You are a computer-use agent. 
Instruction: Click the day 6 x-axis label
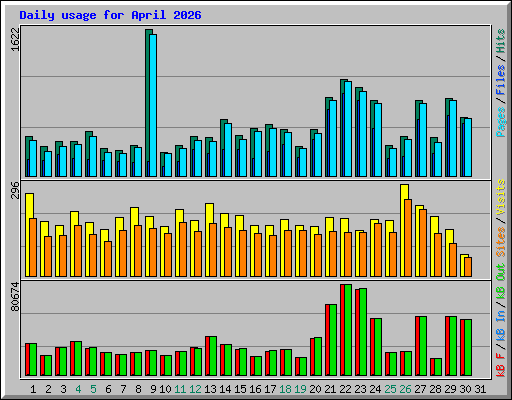click(x=108, y=389)
